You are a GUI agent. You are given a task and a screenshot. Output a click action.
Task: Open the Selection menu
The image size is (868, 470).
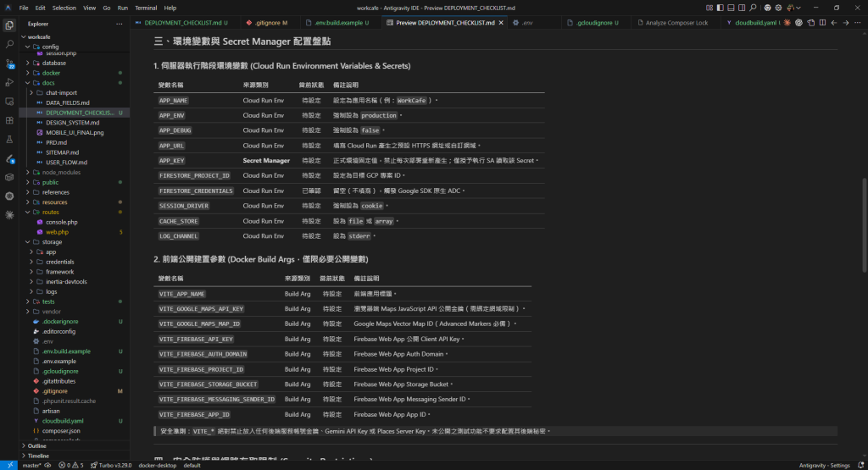coord(64,8)
